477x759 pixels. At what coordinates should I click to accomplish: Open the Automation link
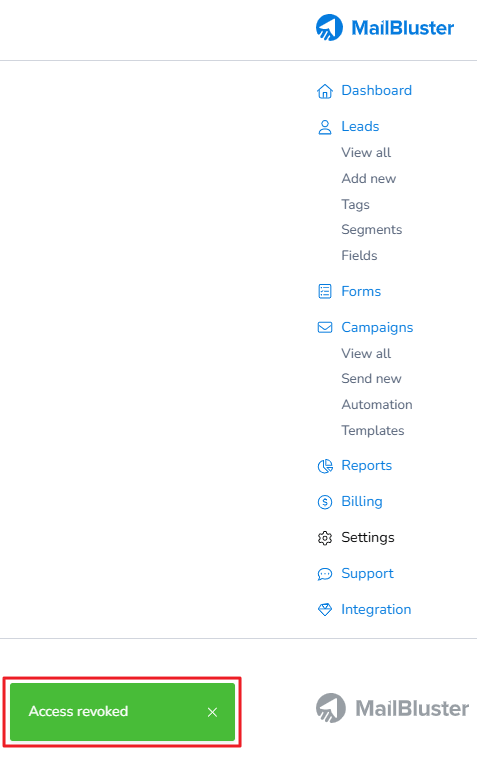(377, 404)
